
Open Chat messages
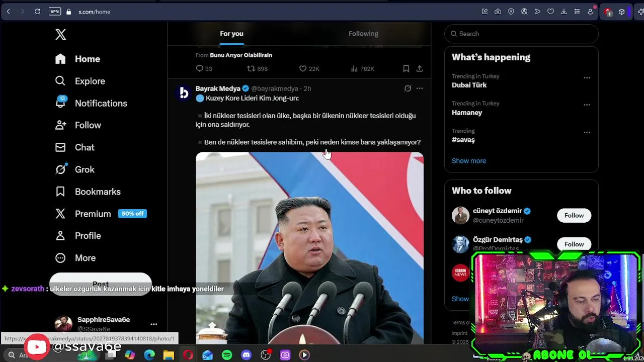[x=75, y=147]
